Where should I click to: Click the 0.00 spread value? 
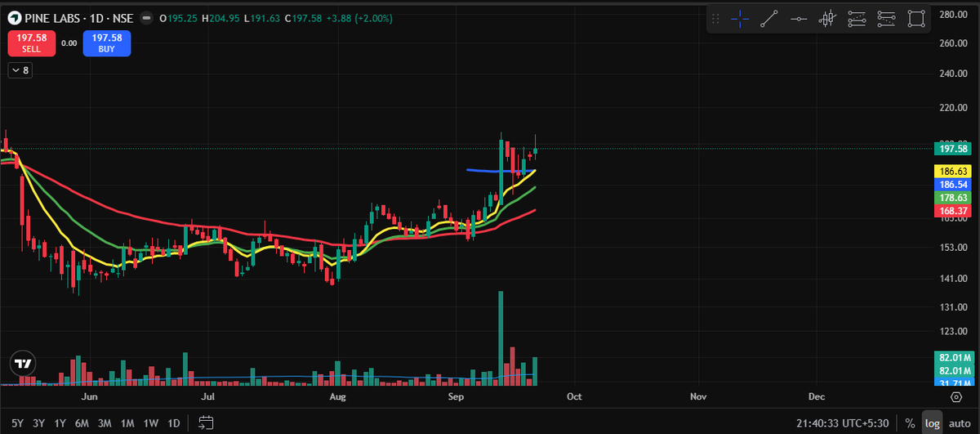(69, 43)
